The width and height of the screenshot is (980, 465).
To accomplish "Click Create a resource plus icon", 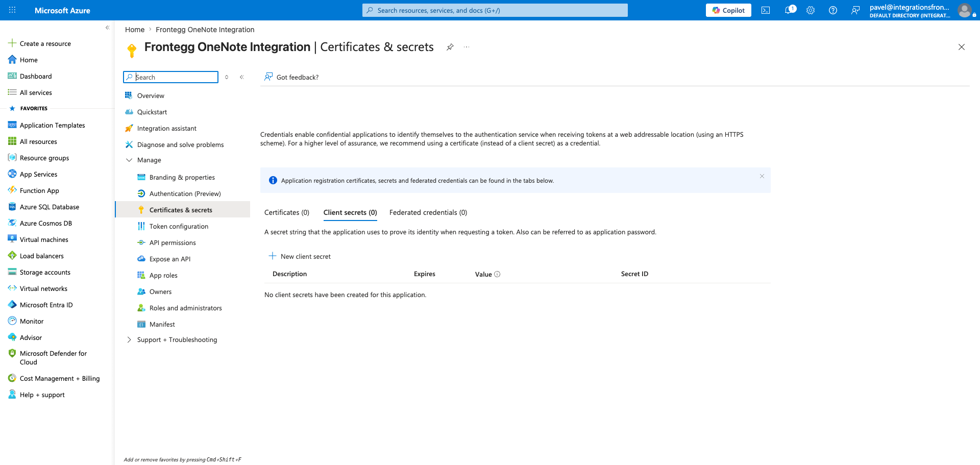I will [12, 43].
